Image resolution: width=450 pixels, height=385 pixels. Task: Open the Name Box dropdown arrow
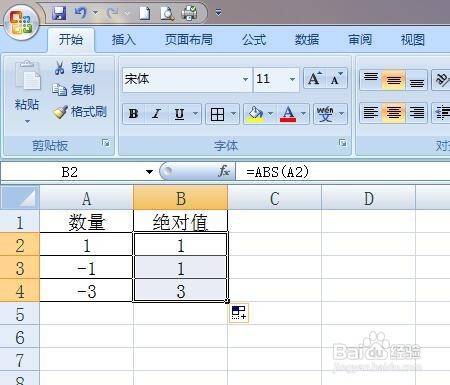(149, 172)
